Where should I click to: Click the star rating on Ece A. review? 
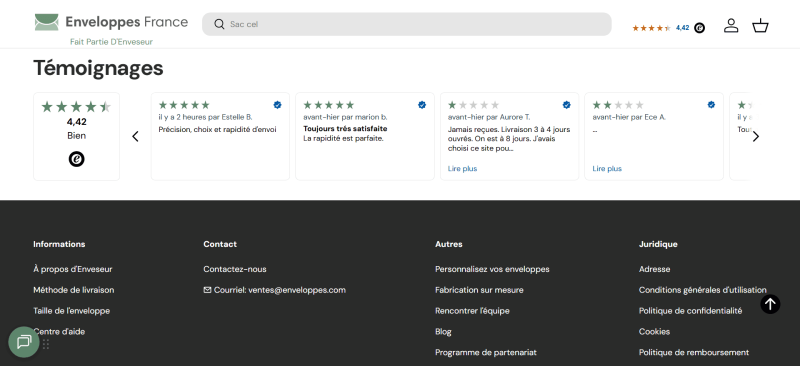point(618,105)
